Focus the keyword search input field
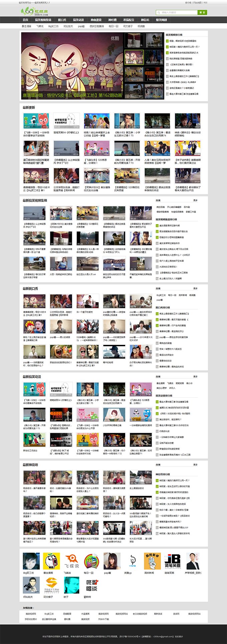 [x=177, y=12]
